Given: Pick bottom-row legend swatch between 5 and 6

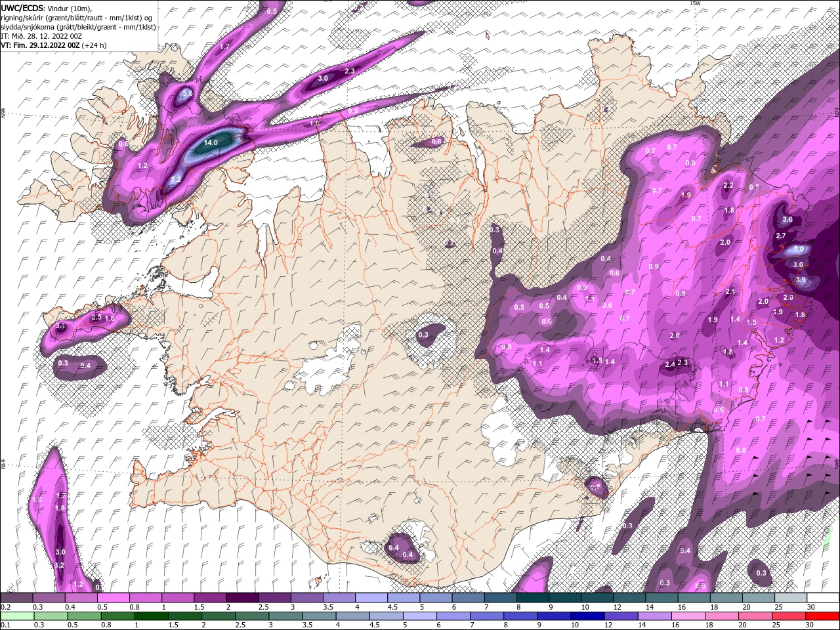Looking at the screenshot, I should 419,616.
